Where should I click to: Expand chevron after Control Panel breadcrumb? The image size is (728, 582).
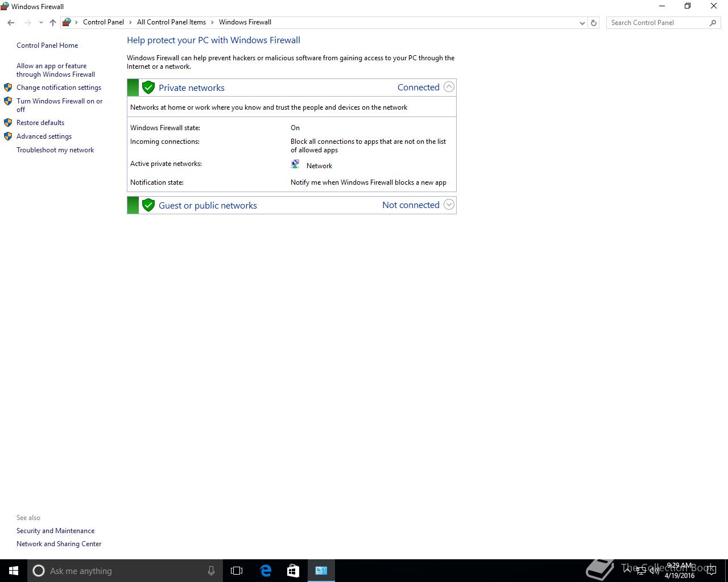tap(131, 22)
